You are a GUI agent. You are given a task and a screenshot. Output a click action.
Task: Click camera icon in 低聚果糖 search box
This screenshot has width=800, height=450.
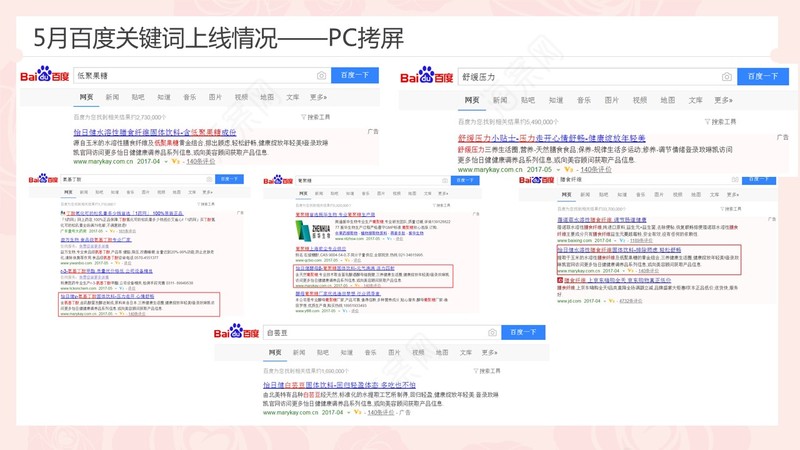pos(321,76)
